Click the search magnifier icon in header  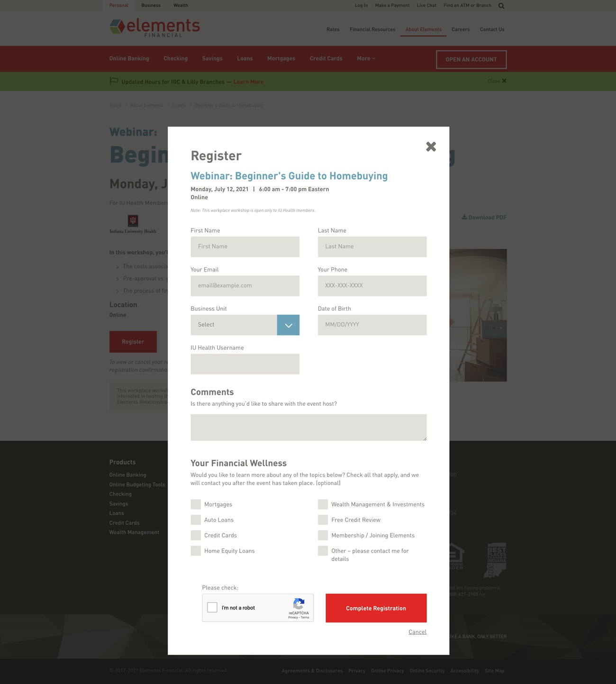pyautogui.click(x=501, y=6)
